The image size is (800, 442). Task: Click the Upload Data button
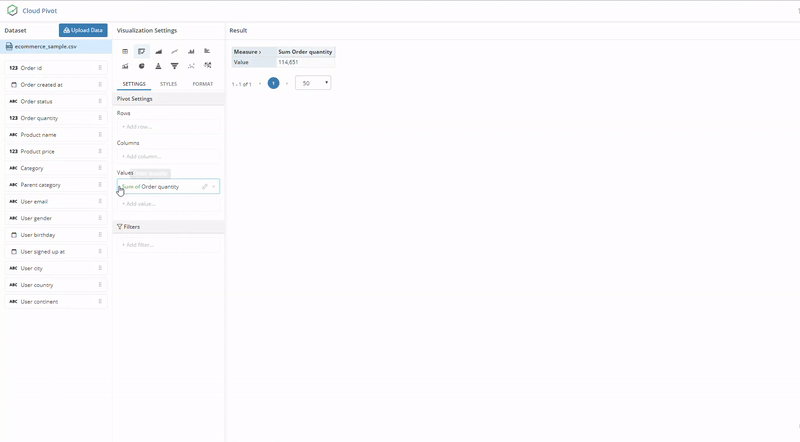pyautogui.click(x=83, y=31)
